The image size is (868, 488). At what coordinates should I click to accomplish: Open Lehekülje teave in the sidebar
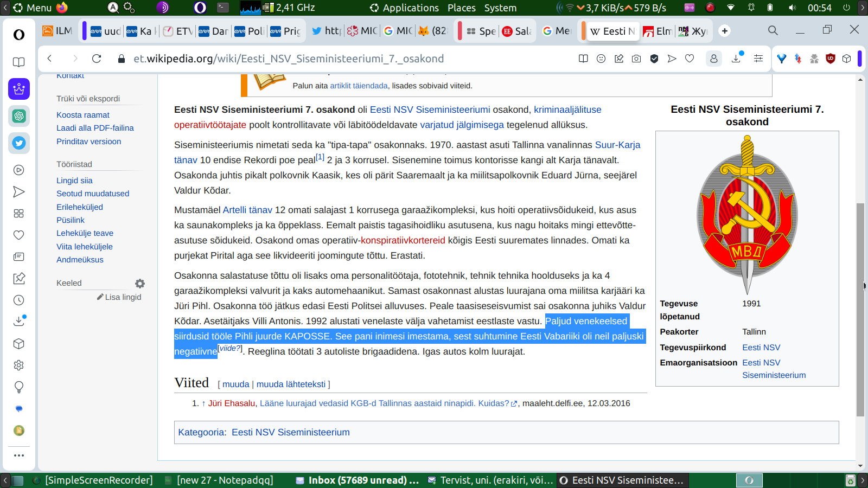click(85, 233)
